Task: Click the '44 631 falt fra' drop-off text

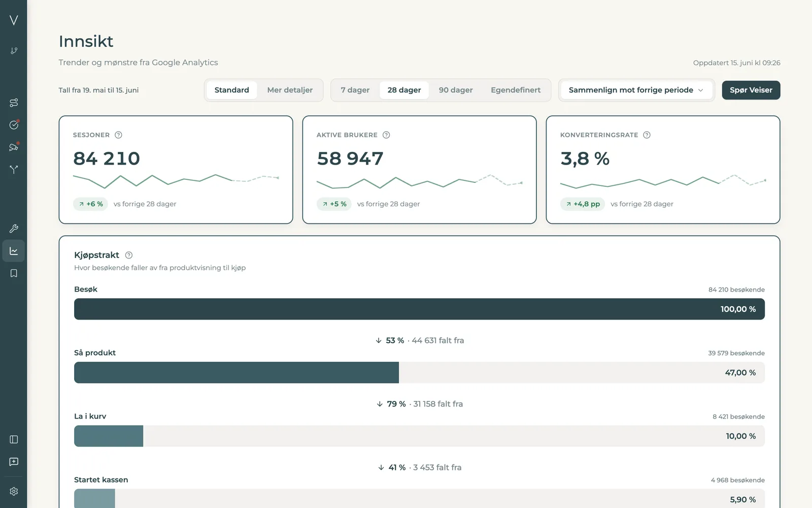Action: point(438,340)
